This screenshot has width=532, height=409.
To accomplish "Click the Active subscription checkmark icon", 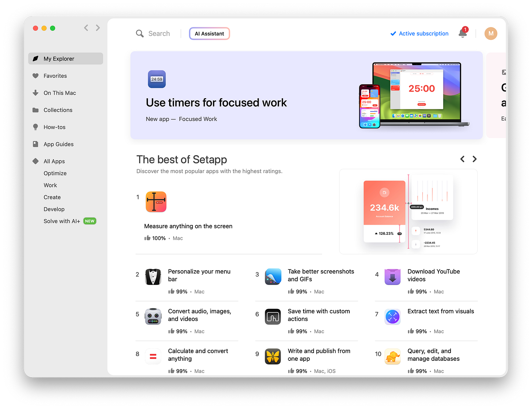I will [393, 34].
